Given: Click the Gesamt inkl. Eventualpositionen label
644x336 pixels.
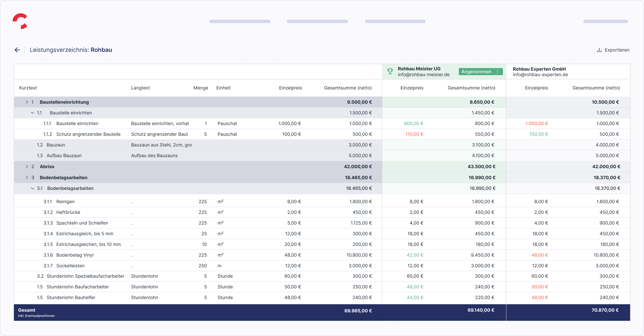Looking at the screenshot, I should [x=36, y=313].
